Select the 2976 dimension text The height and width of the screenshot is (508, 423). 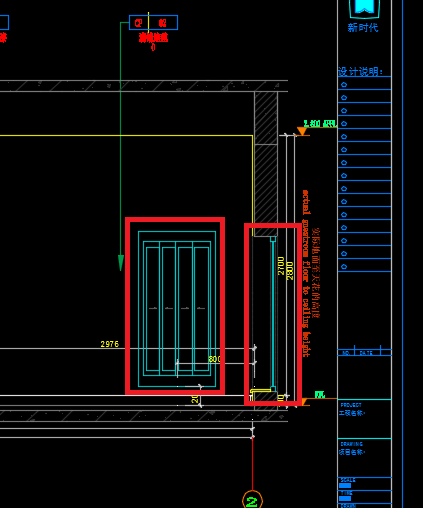[x=110, y=344]
